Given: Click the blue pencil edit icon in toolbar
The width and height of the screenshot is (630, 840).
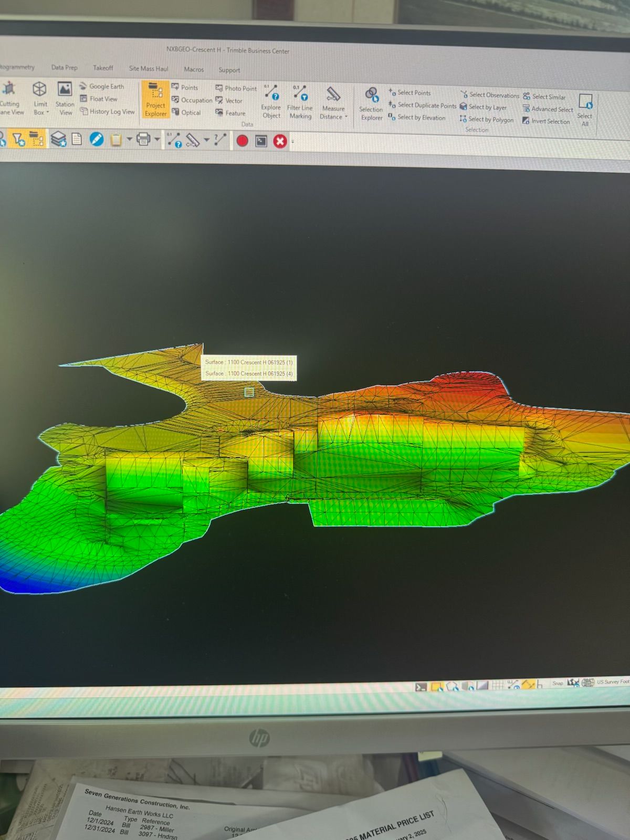Looking at the screenshot, I should coord(97,139).
